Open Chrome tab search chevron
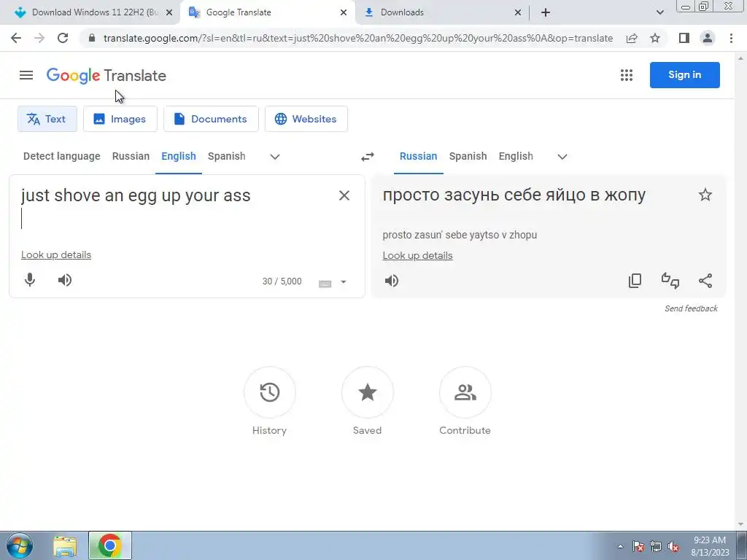Viewport: 747px width, 560px height. pyautogui.click(x=659, y=12)
